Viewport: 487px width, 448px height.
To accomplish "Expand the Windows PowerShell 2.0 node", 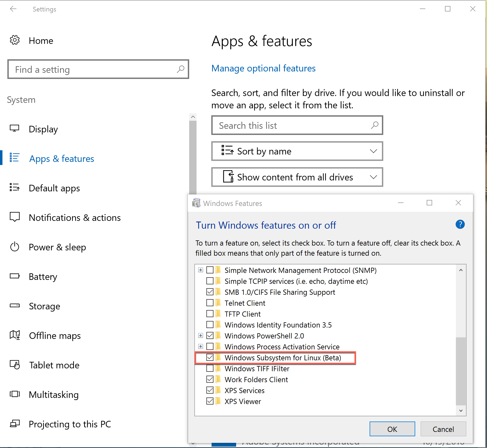I will pyautogui.click(x=201, y=336).
